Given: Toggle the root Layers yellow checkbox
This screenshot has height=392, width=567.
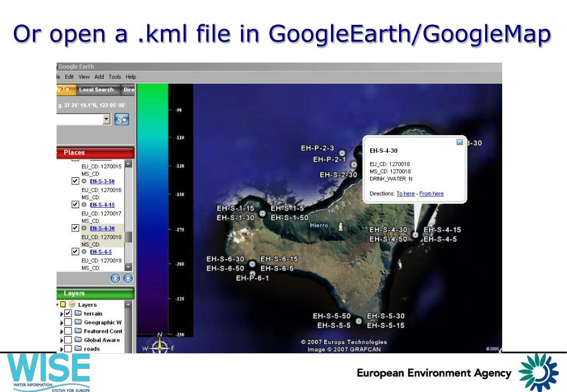Looking at the screenshot, I should (63, 304).
